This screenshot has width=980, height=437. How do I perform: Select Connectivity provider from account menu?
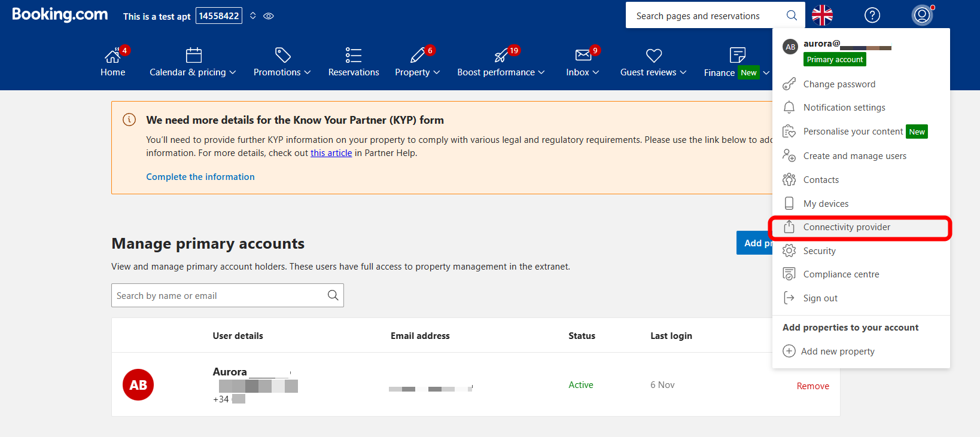pos(846,227)
